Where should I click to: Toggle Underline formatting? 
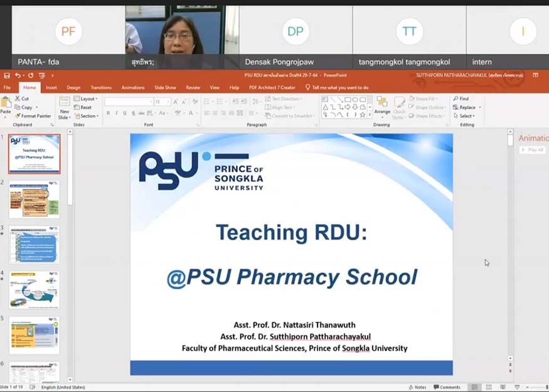(125, 113)
